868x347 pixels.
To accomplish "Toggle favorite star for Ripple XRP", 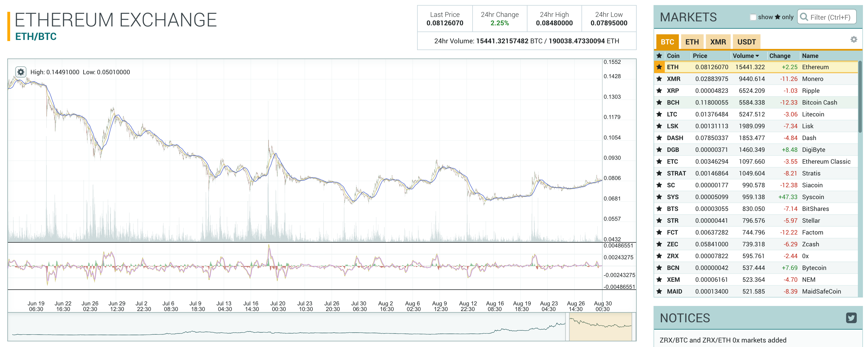I will click(x=659, y=91).
